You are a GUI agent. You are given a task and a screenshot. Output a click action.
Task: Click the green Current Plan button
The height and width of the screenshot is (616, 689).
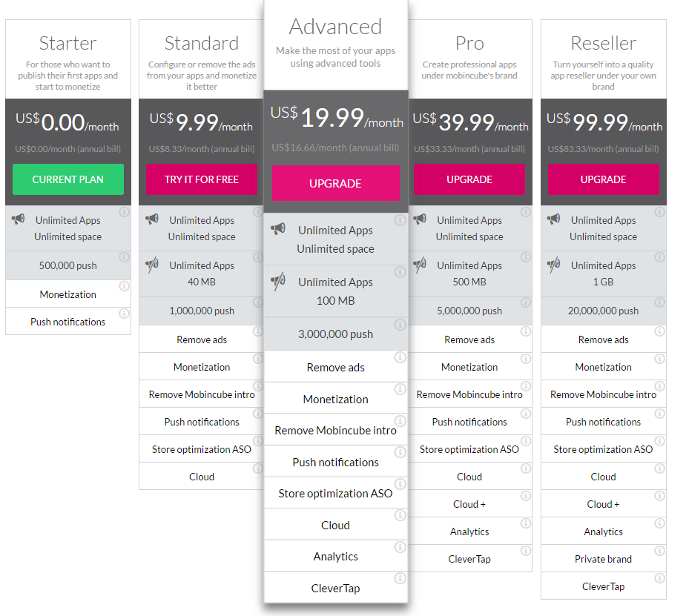(x=68, y=179)
